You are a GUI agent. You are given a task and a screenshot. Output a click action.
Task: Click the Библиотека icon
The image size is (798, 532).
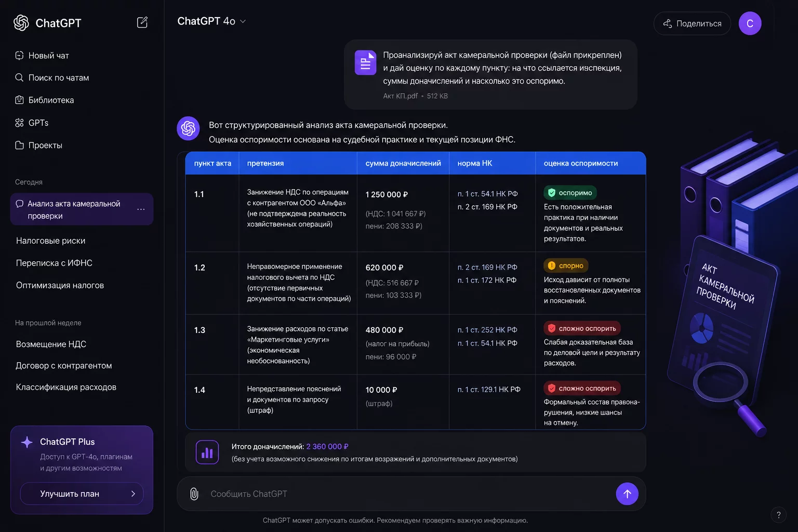tap(19, 100)
